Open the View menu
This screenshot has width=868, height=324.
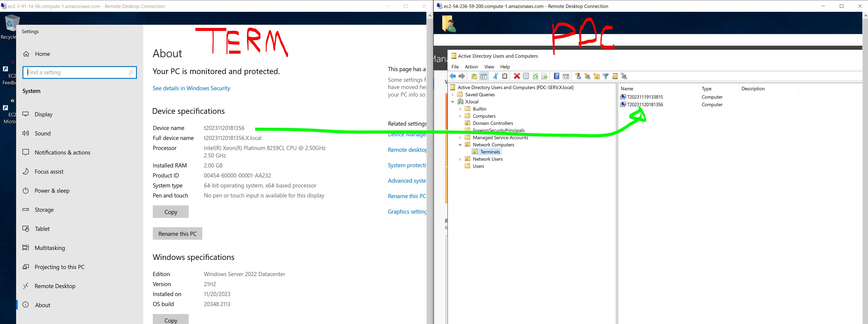tap(489, 67)
